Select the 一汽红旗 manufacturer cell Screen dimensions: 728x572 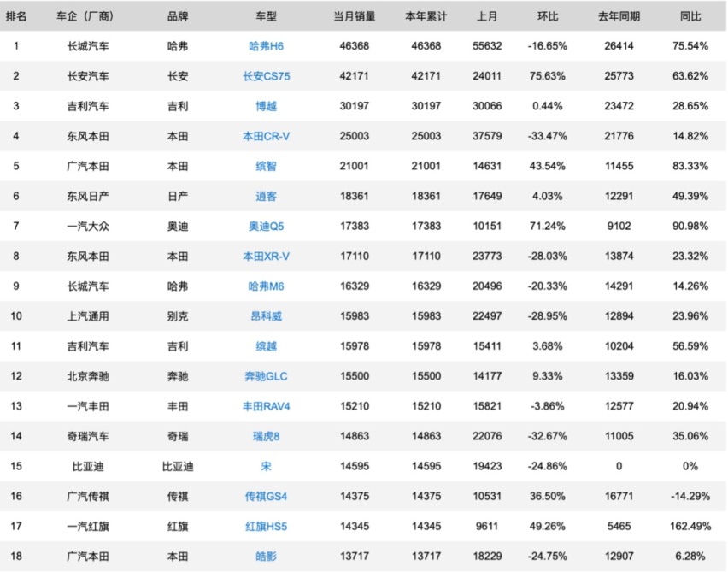point(88,527)
